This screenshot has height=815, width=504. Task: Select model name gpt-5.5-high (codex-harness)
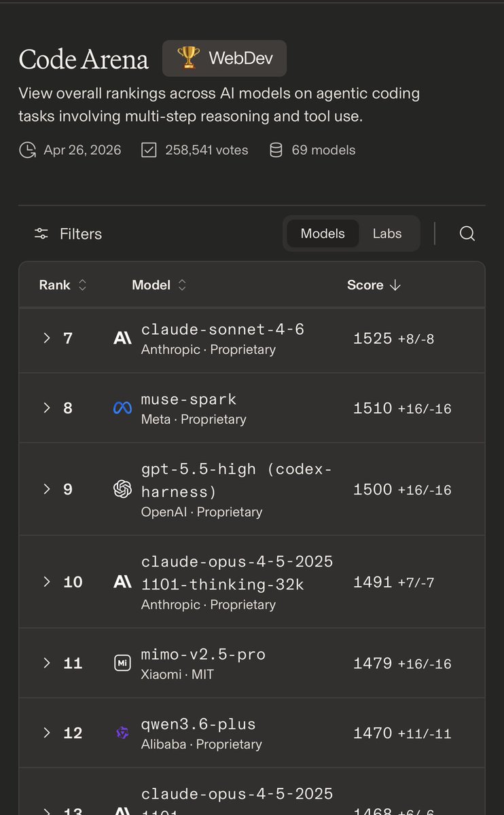[236, 479]
